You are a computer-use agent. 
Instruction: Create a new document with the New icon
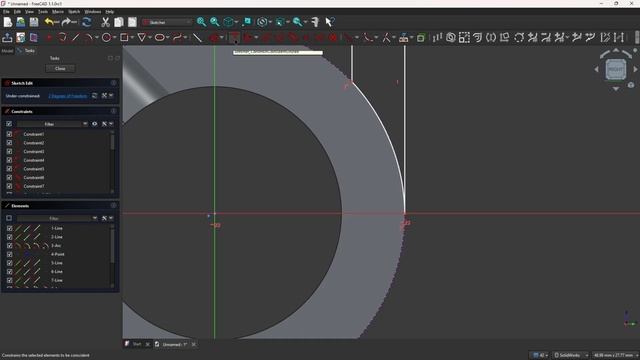tap(8, 22)
